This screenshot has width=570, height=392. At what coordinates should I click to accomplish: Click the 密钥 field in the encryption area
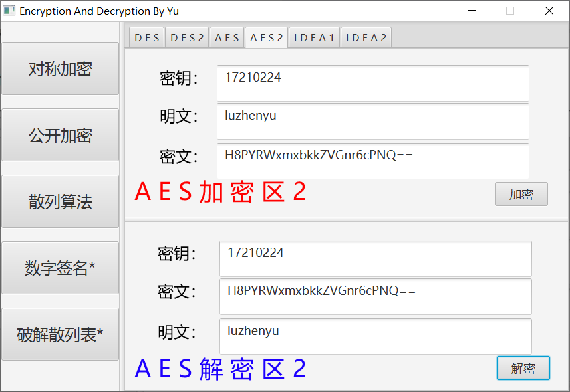(x=372, y=83)
